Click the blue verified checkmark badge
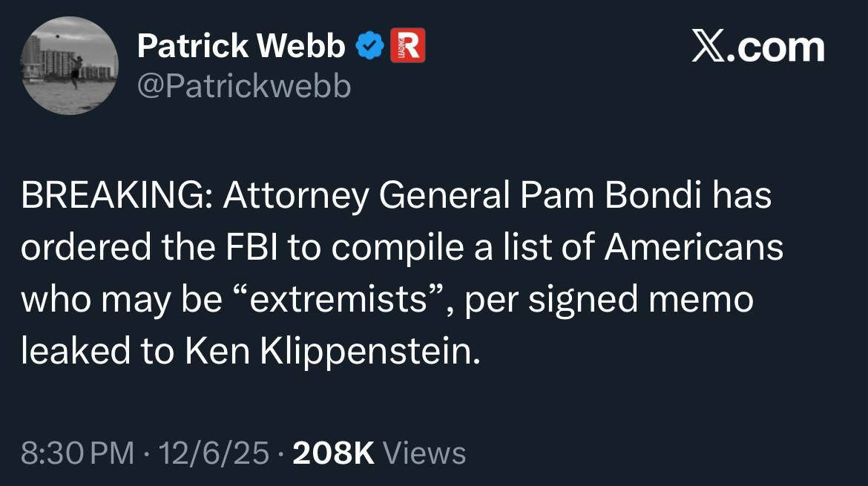Screen dimensions: 868x486 (370, 47)
